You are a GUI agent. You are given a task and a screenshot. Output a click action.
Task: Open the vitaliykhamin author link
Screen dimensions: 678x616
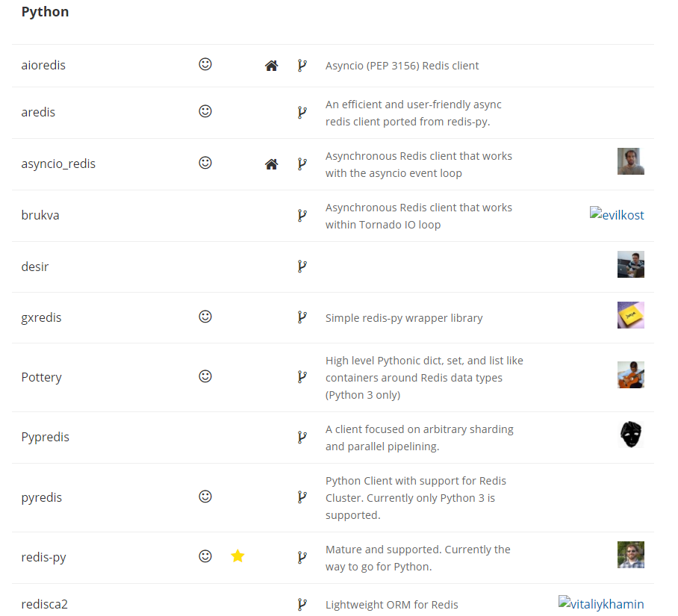coord(601,603)
